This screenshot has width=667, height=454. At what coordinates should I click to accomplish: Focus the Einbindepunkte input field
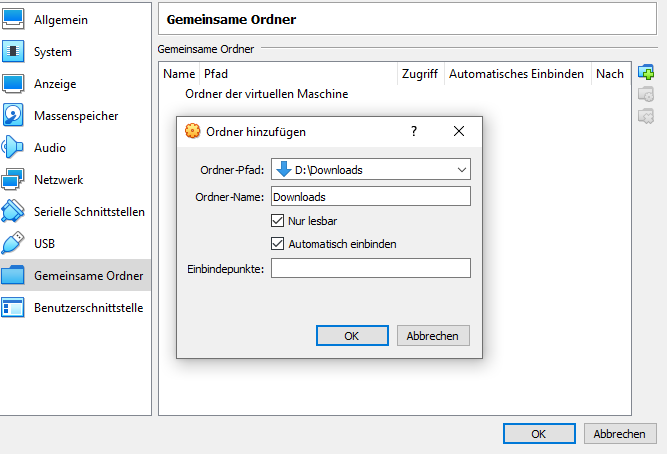coord(370,268)
